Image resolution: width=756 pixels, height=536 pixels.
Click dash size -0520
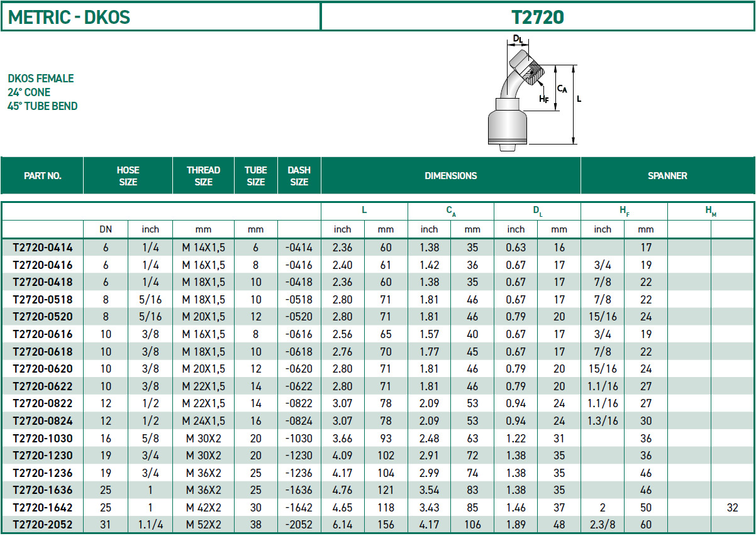299,317
